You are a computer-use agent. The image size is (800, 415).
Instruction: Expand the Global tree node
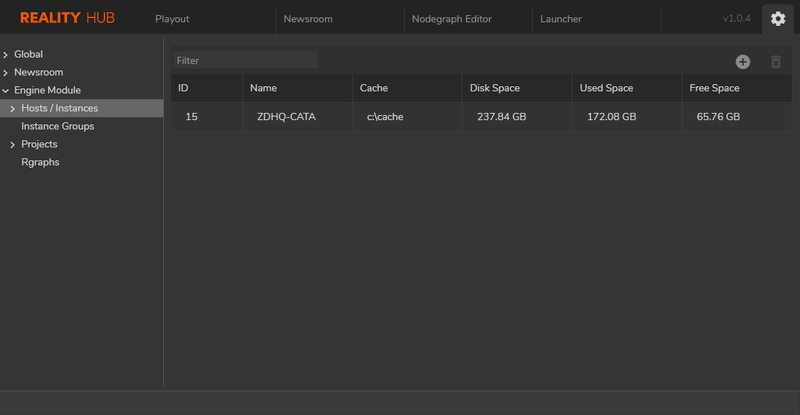(x=6, y=55)
